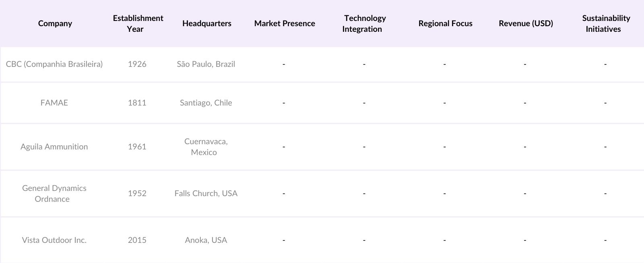Viewport: 644px width, 263px height.
Task: Select the 2015 establishment year cell
Action: pos(137,240)
